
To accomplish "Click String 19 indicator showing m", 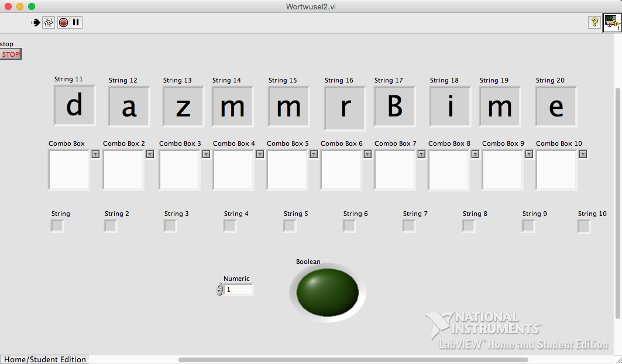I will pyautogui.click(x=500, y=107).
